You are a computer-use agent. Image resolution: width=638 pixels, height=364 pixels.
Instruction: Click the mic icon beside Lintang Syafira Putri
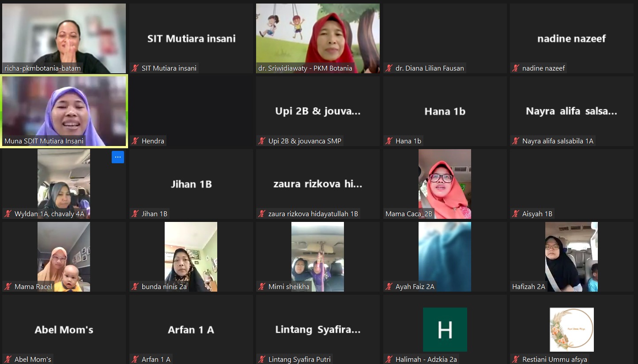pos(261,359)
